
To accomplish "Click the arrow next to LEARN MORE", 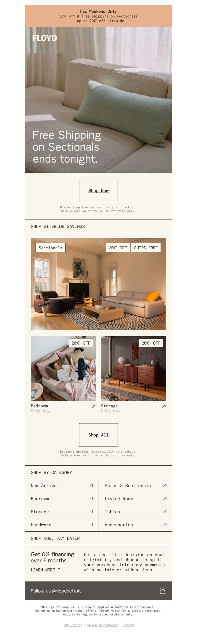I will [59, 570].
